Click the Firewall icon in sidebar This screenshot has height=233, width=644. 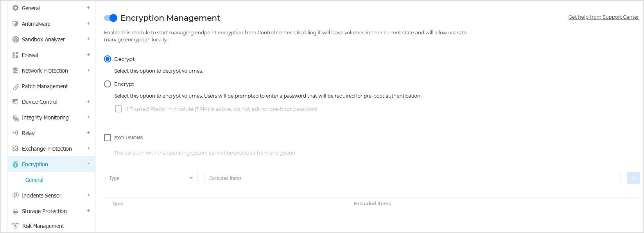point(15,55)
